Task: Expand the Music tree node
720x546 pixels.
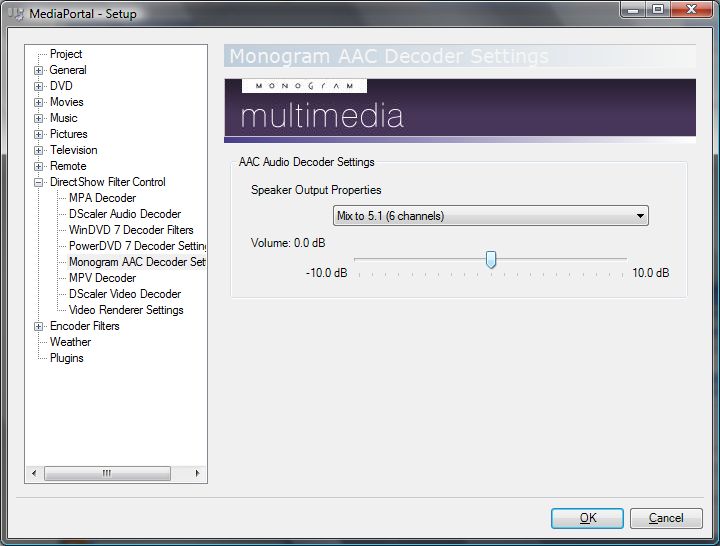Action: [39, 118]
